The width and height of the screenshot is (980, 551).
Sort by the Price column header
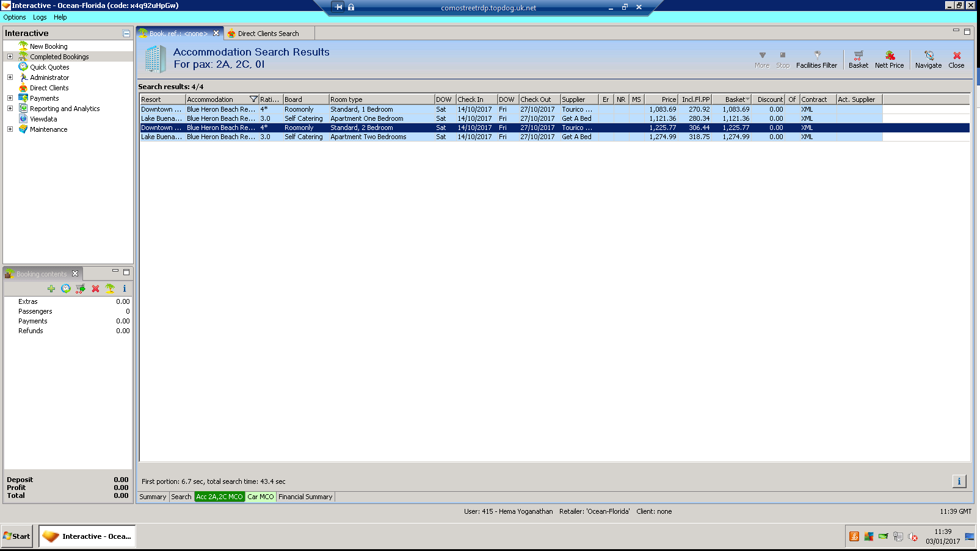[x=661, y=99]
